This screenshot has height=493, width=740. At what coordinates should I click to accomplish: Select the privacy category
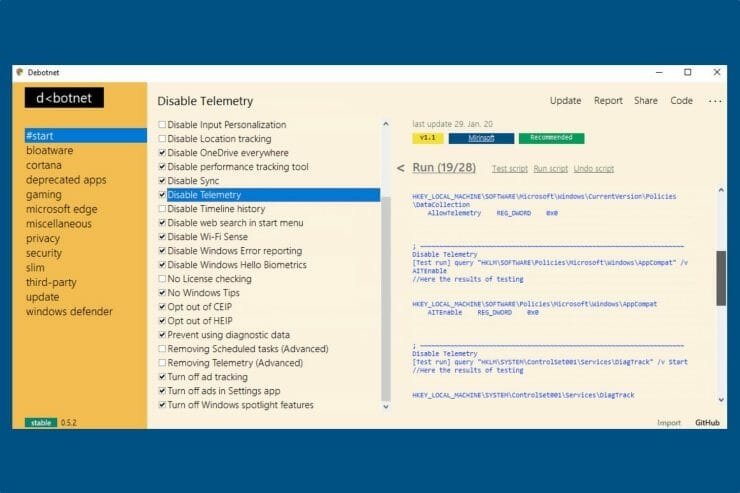(43, 238)
